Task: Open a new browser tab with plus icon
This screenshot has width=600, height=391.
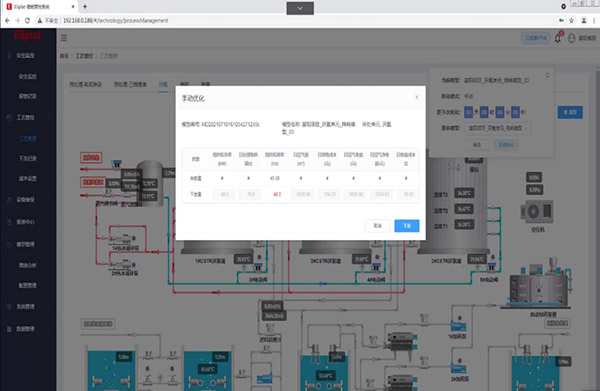Action: click(x=85, y=7)
